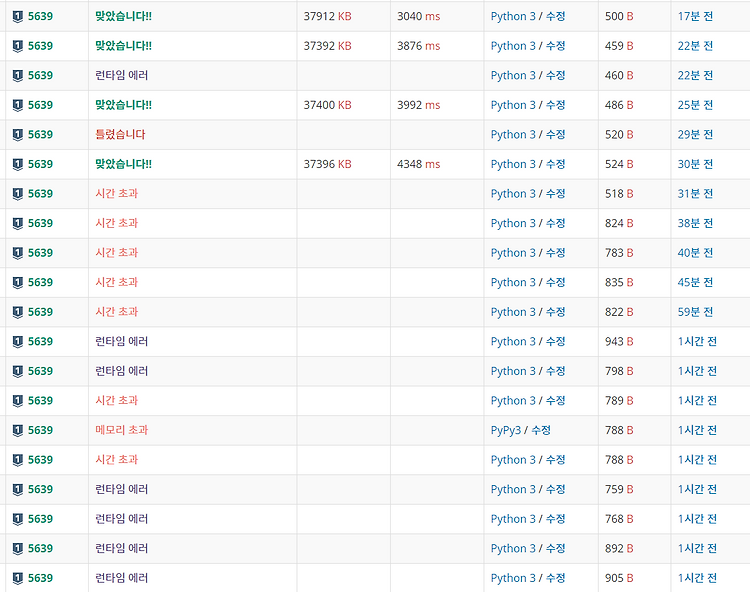This screenshot has width=750, height=592.
Task: Click the 17분 전 timestamp
Action: click(695, 16)
